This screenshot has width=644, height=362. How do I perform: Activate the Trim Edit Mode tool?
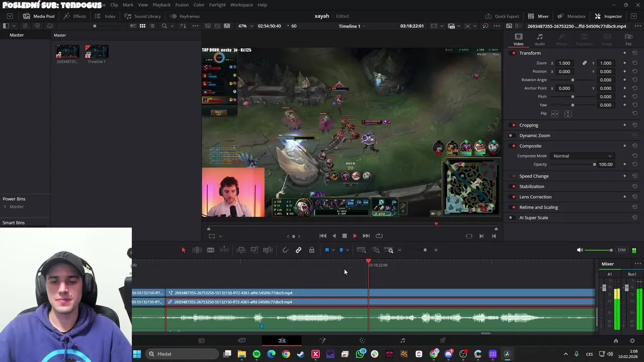click(x=197, y=250)
